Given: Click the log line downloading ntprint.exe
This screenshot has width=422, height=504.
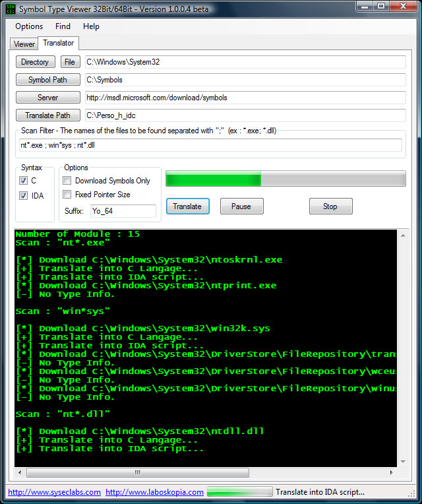Looking at the screenshot, I should [146, 286].
